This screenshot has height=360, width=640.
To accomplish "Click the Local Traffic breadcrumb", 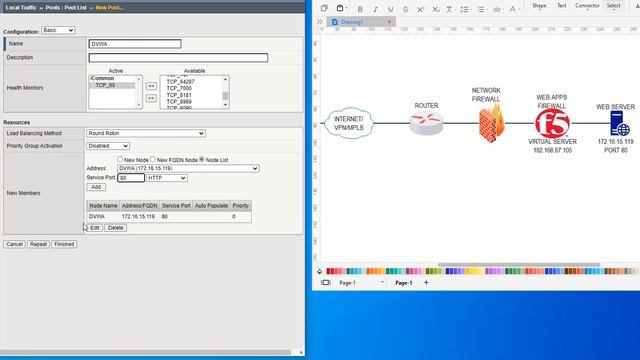I will point(21,7).
